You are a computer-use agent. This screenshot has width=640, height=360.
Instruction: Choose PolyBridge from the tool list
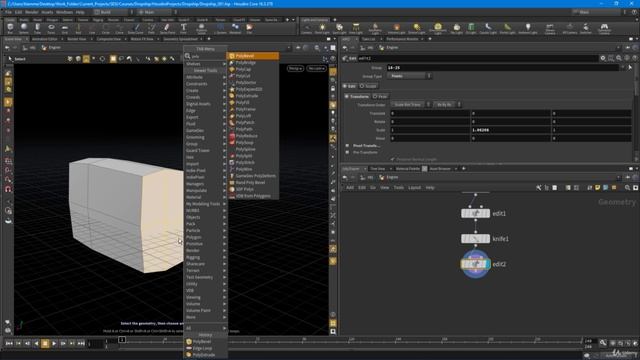point(253,63)
